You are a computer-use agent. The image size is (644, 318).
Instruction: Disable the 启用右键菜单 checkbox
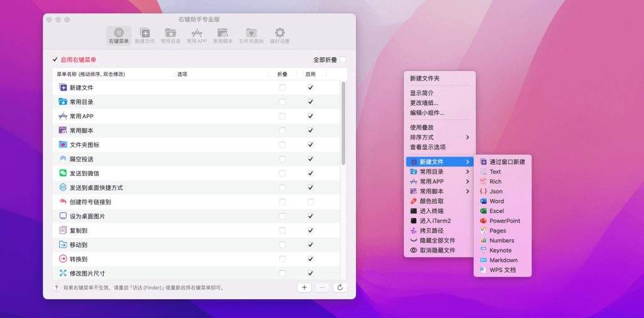pyautogui.click(x=55, y=60)
